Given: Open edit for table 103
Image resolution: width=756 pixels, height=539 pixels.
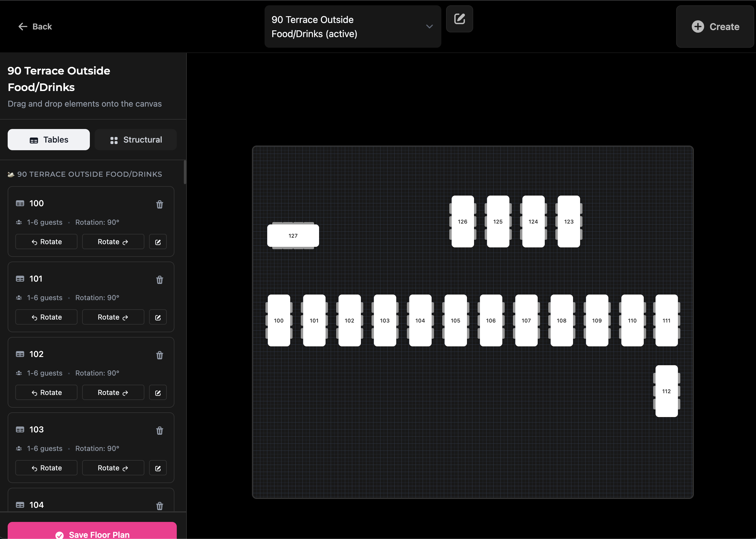Looking at the screenshot, I should 158,468.
